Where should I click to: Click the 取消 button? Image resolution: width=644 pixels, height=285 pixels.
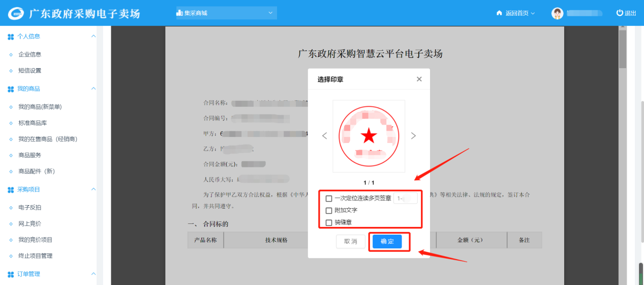351,241
